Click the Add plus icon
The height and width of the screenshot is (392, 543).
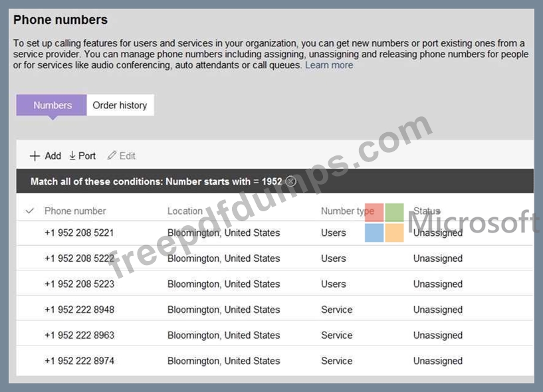click(x=35, y=156)
